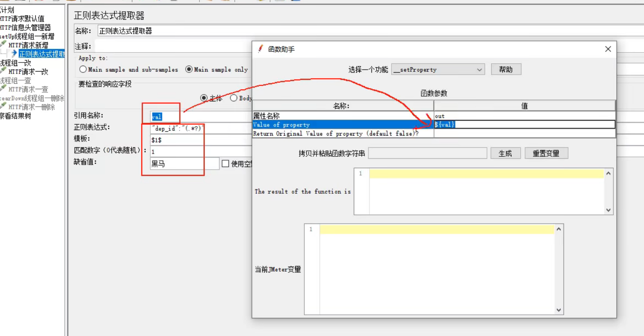Click the arrow icon of 正则表达式提取 node
This screenshot has width=644, height=336.
point(14,53)
